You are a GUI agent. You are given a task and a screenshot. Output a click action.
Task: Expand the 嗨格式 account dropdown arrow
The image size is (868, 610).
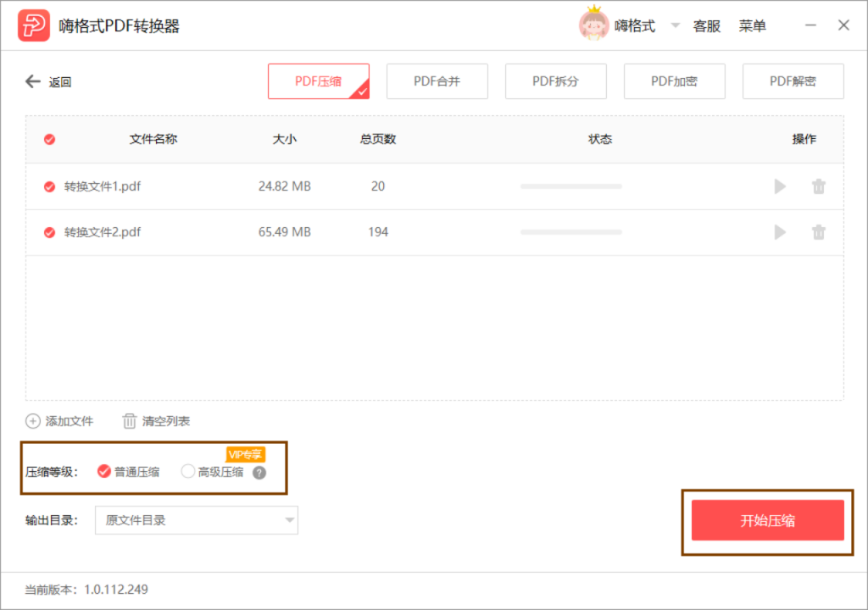click(x=675, y=25)
